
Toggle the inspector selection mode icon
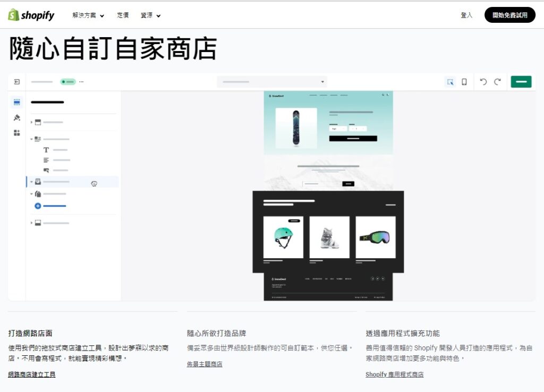[450, 82]
